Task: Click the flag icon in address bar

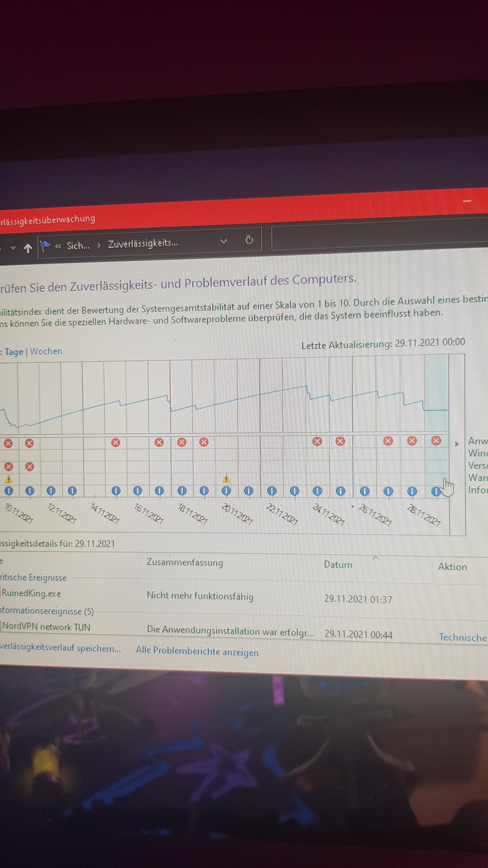Action: coord(45,246)
